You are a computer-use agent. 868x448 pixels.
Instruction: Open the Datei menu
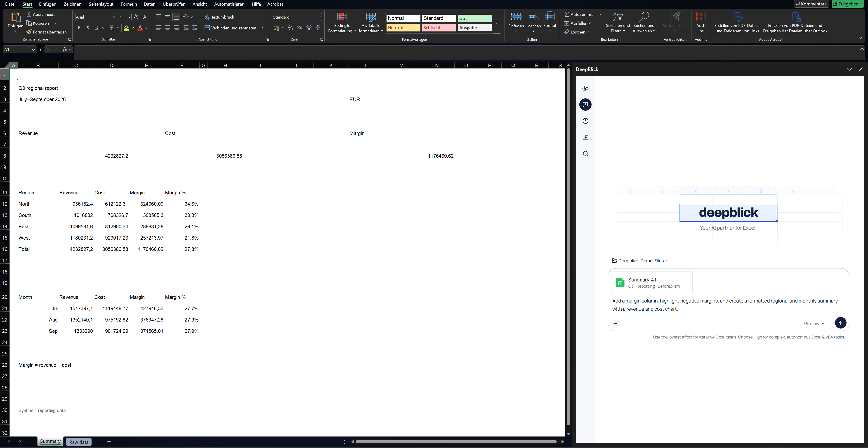click(10, 4)
